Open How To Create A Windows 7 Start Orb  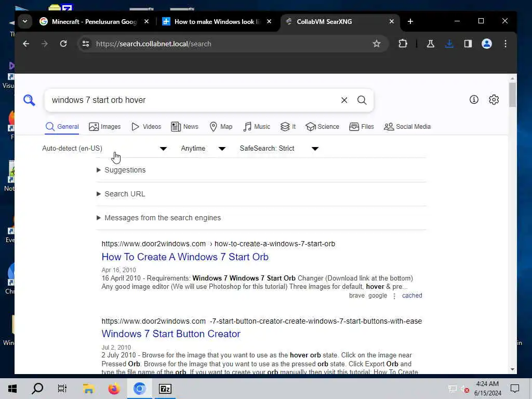tap(185, 257)
